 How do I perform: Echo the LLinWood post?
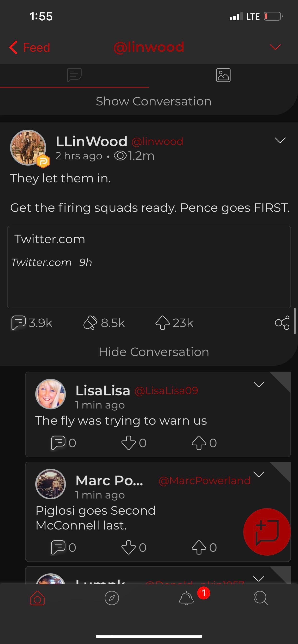point(90,323)
